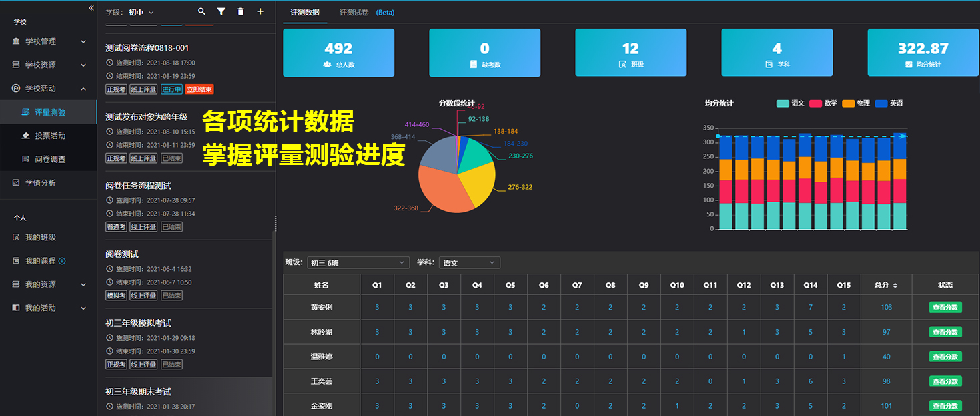Sort the table by 总分 column header
This screenshot has width=980, height=416.
[x=885, y=285]
